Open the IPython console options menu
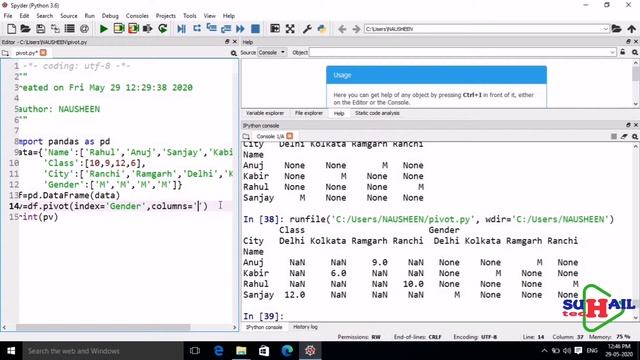Viewport: 640px width, 360px height. click(x=635, y=136)
